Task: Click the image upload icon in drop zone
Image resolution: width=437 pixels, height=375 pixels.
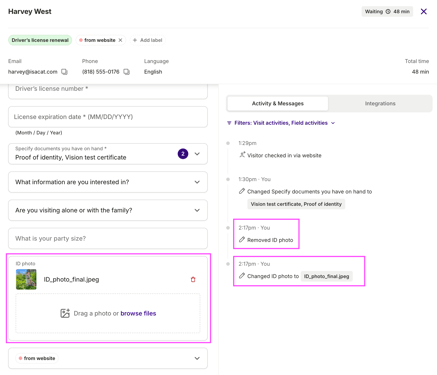Action: [65, 313]
